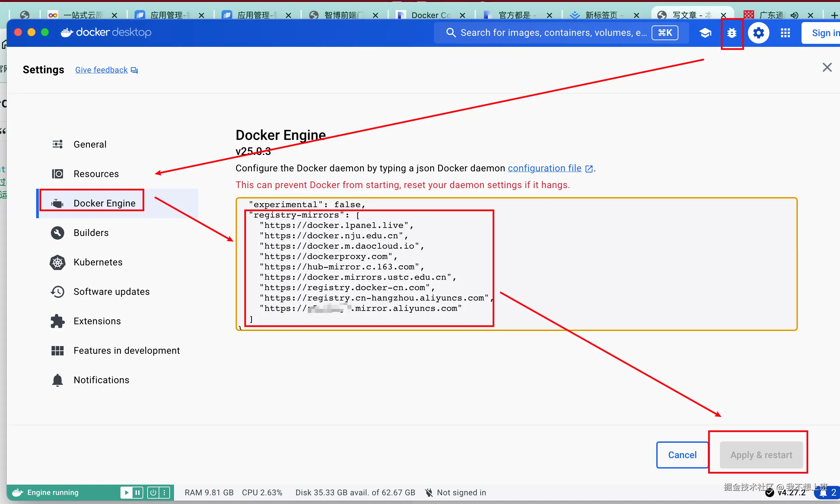Click the Builders wrench icon in sidebar
Viewport: 840px width, 504px height.
[x=57, y=233]
